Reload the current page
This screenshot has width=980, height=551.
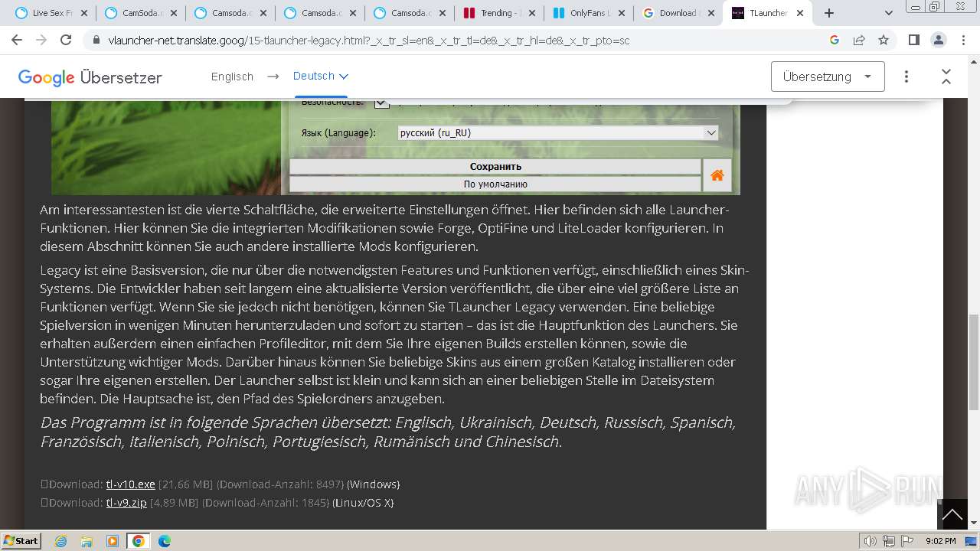(x=66, y=41)
